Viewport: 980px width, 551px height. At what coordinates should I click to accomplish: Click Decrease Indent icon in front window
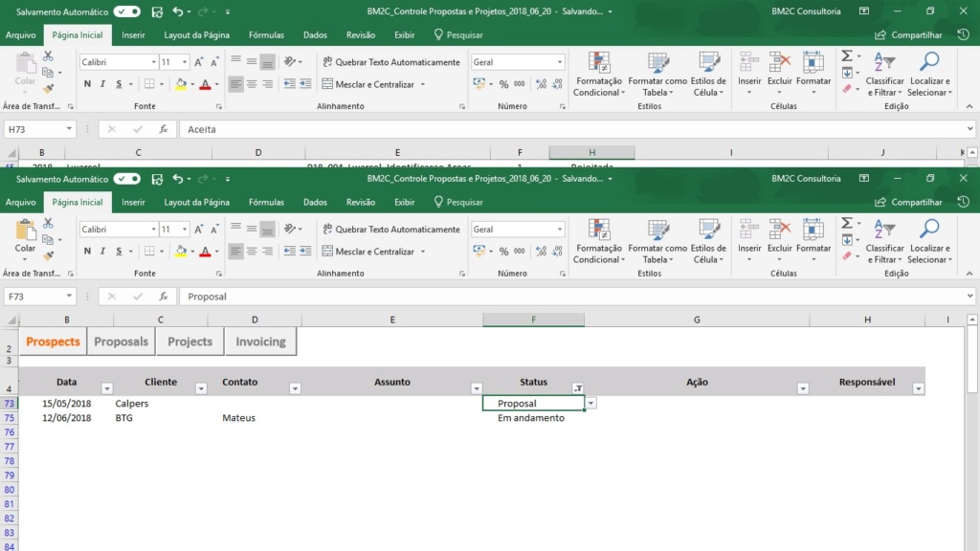[x=289, y=252]
